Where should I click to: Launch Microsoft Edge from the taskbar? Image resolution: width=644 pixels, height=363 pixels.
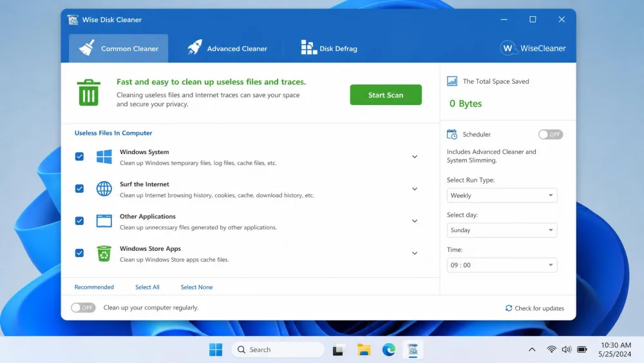[x=388, y=349]
